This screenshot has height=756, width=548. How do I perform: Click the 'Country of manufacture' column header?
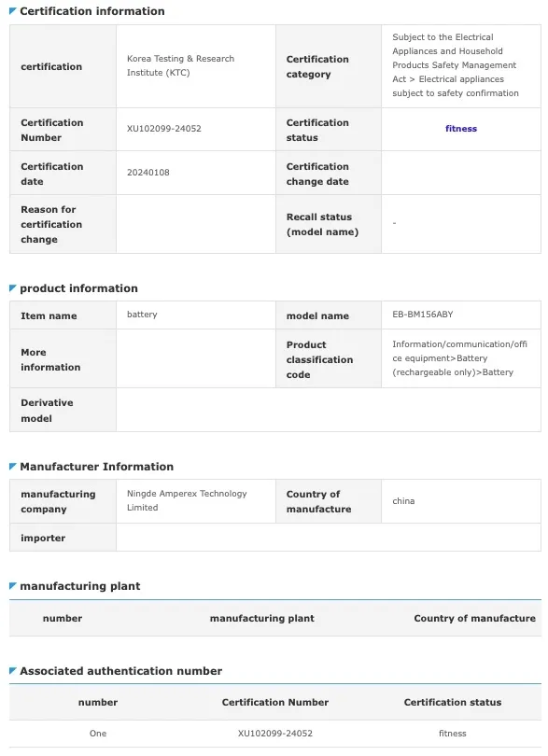tap(474, 618)
